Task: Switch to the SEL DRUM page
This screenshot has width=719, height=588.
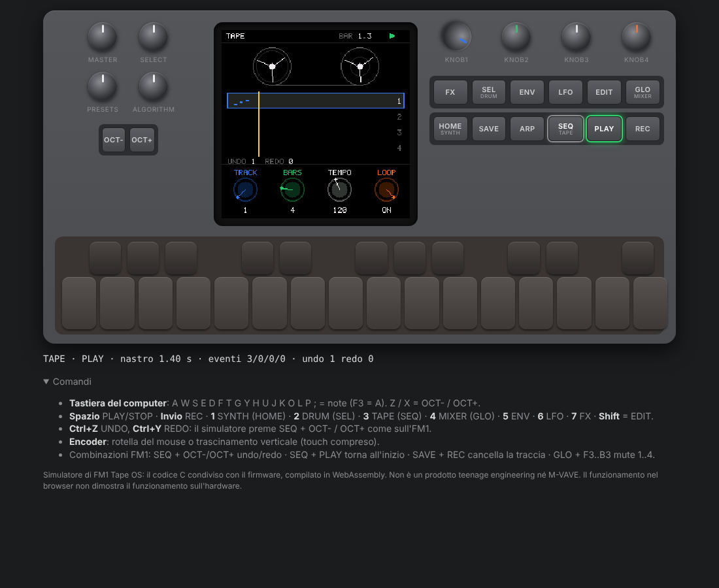Action: coord(489,92)
